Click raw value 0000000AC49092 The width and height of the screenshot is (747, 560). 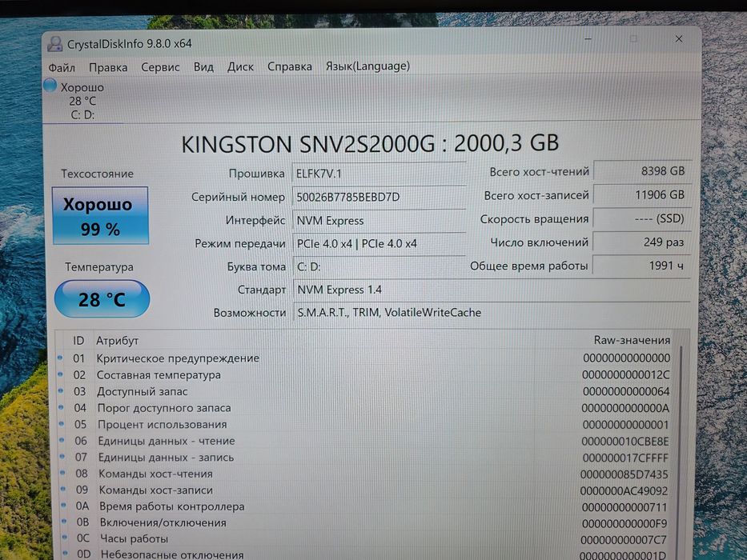coord(624,491)
